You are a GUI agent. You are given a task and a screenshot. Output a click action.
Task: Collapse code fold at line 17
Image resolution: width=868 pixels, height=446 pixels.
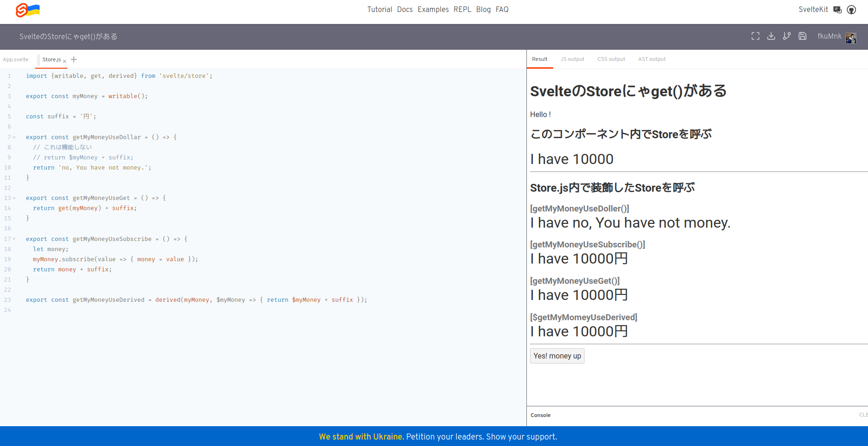click(14, 239)
